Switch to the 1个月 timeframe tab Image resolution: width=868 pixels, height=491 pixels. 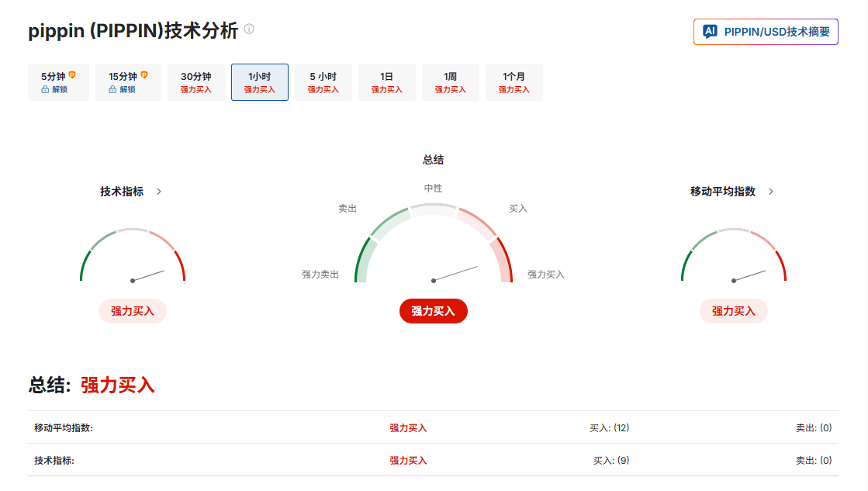[514, 82]
